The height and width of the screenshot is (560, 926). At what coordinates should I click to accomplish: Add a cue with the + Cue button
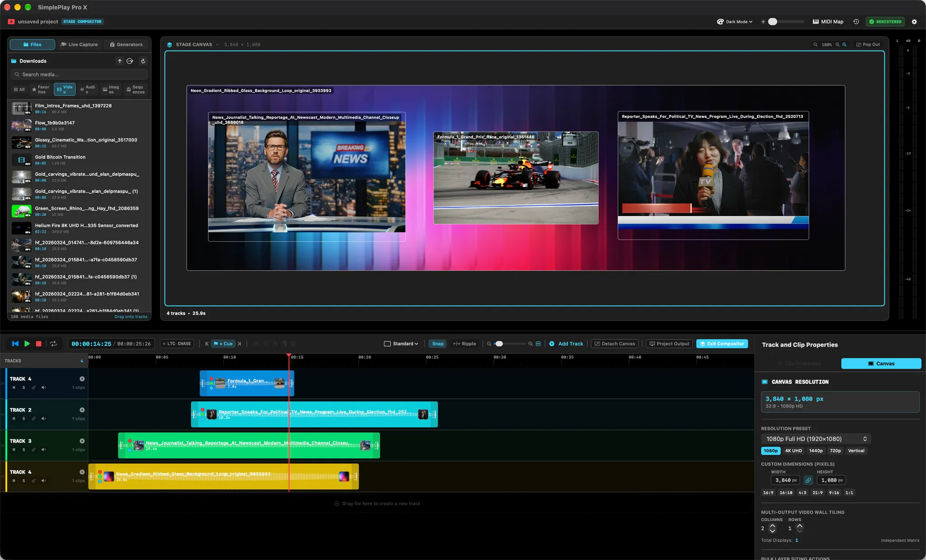[223, 344]
